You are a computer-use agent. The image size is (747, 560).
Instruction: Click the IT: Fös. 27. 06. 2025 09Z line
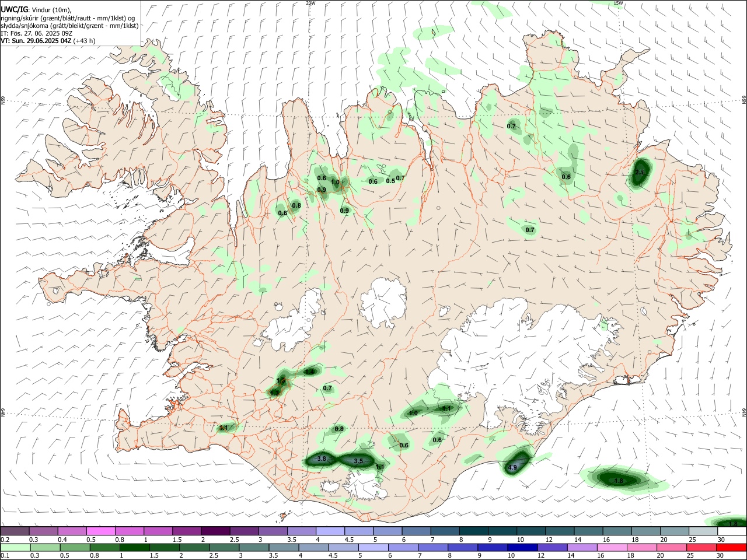(x=36, y=33)
